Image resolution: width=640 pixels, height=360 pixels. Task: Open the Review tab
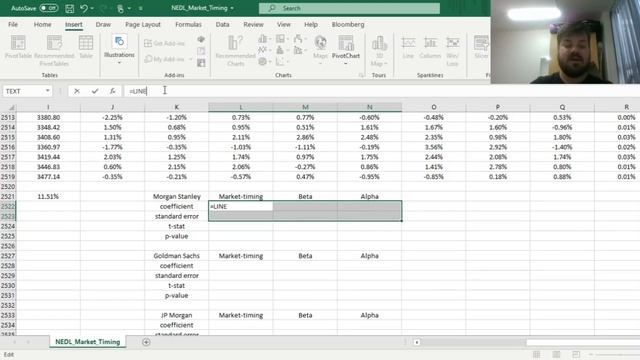(x=253, y=24)
